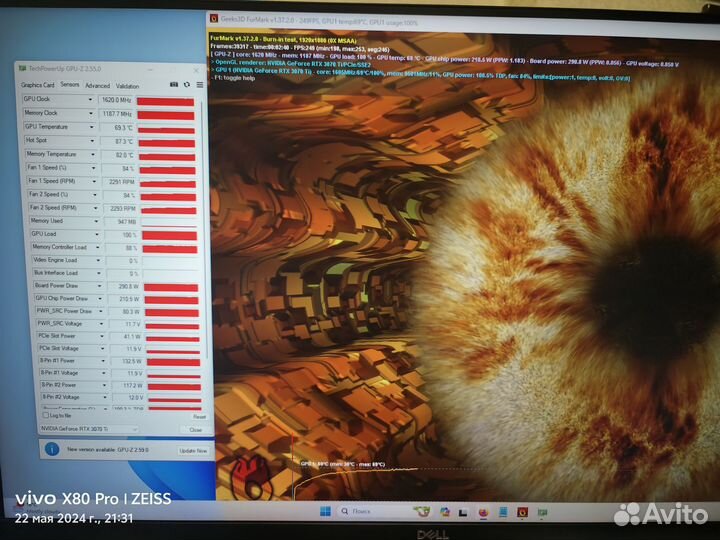Open the Memory Temperature sensor dropdown
720x540 pixels.
click(93, 154)
